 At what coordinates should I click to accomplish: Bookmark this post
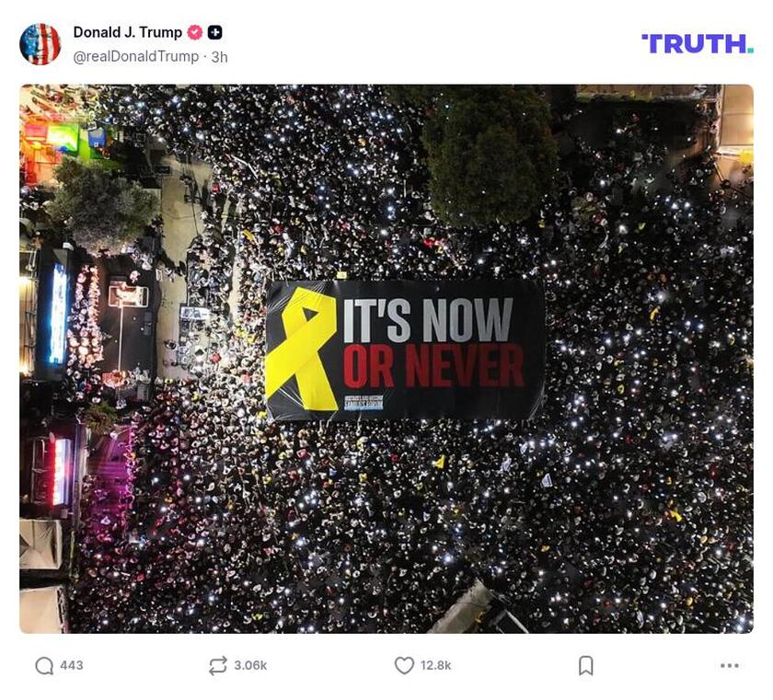[585, 666]
